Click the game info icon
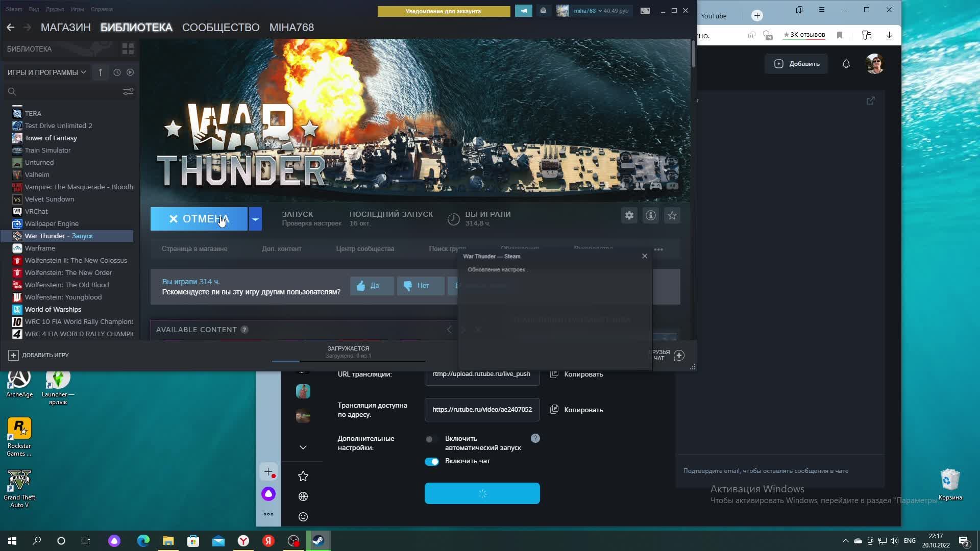The height and width of the screenshot is (551, 980). pyautogui.click(x=650, y=215)
